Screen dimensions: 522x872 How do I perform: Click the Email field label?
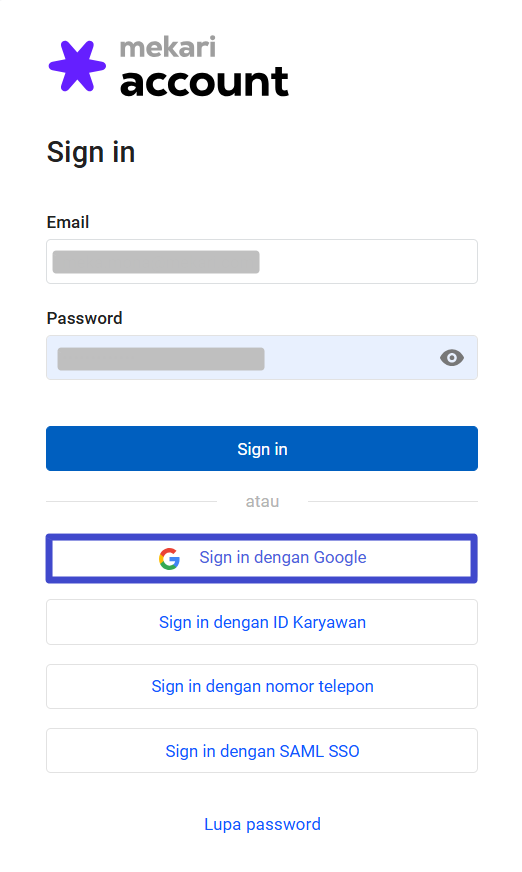[x=68, y=222]
